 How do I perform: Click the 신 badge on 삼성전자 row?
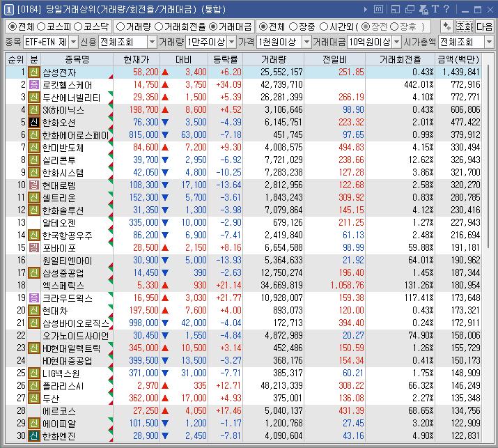point(33,72)
